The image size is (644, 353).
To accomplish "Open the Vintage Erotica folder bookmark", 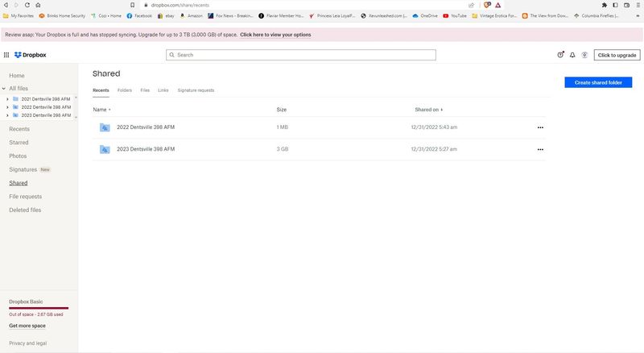I will pyautogui.click(x=494, y=15).
